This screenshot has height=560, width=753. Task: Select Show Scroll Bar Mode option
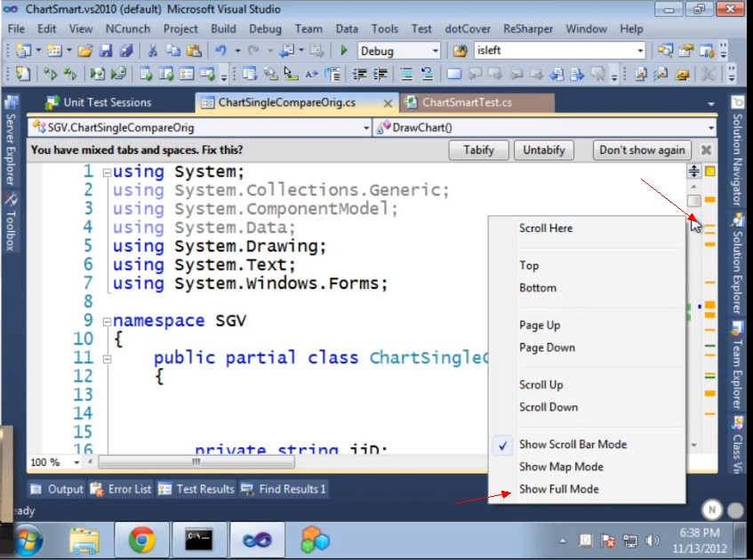pyautogui.click(x=573, y=444)
